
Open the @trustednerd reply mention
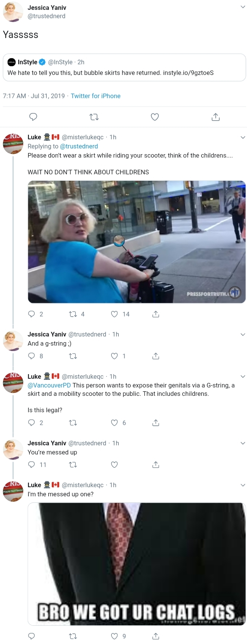pos(79,146)
